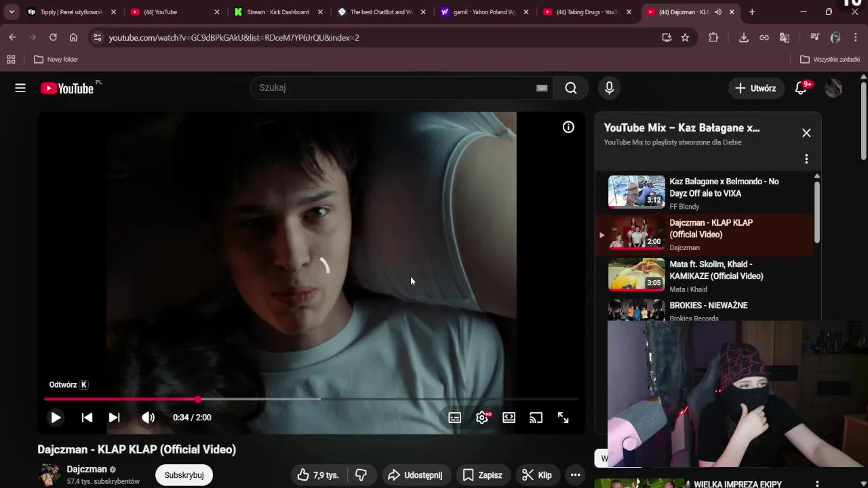Switch to Taking Drugs YouTube tab
Viewport: 868px width, 488px height.
587,12
